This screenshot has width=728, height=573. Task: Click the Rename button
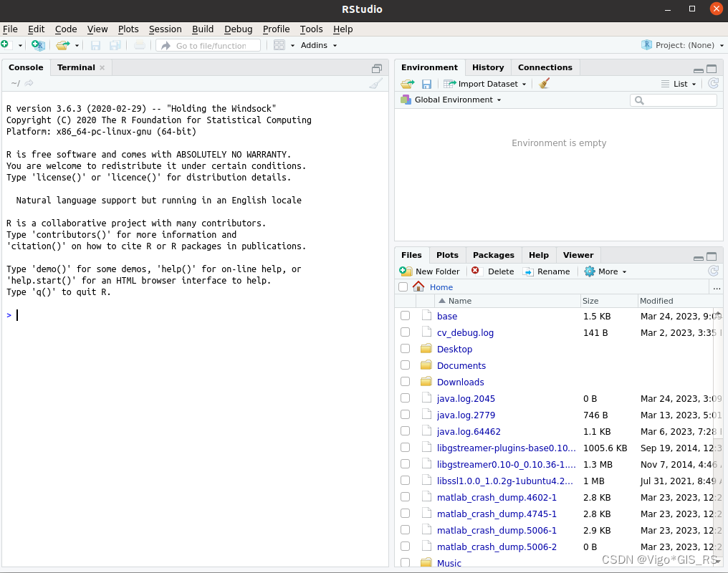[x=547, y=271]
